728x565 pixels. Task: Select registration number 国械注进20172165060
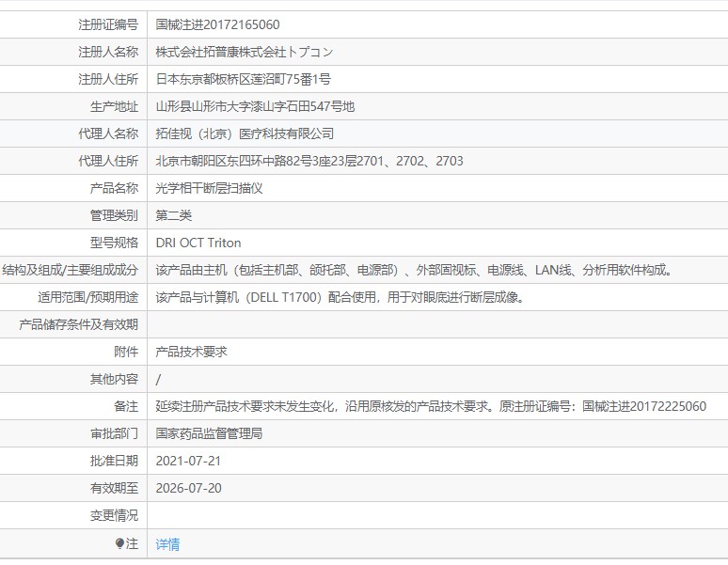tap(218, 24)
